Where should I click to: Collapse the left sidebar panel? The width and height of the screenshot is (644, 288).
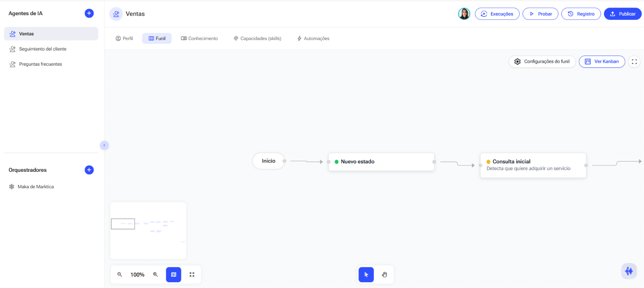104,145
